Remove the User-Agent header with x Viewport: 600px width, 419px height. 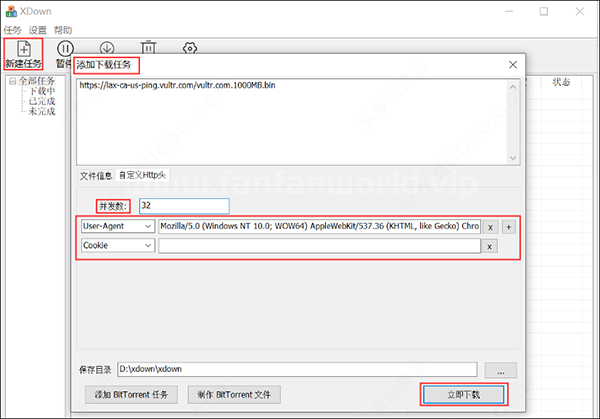[490, 227]
